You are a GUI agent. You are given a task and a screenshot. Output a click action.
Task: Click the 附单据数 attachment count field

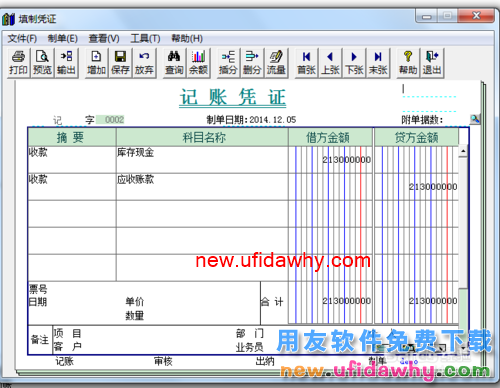tap(456, 120)
